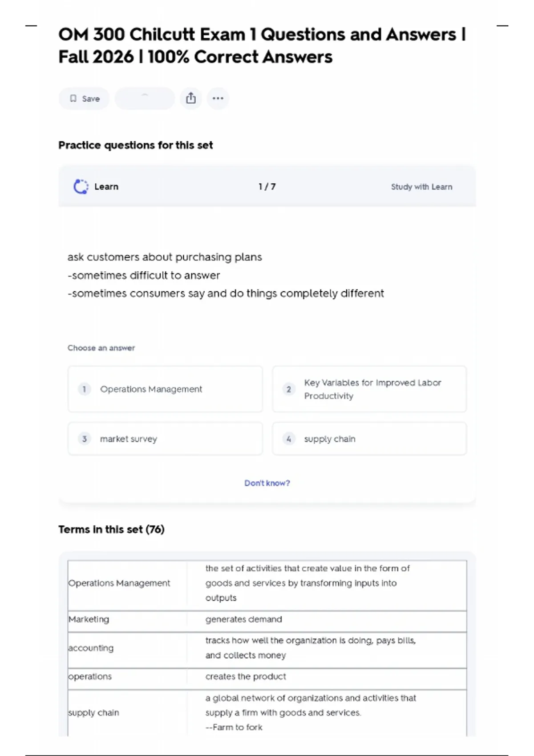This screenshot has height=756, width=534.
Task: Click the operations term row
Action: click(90, 676)
